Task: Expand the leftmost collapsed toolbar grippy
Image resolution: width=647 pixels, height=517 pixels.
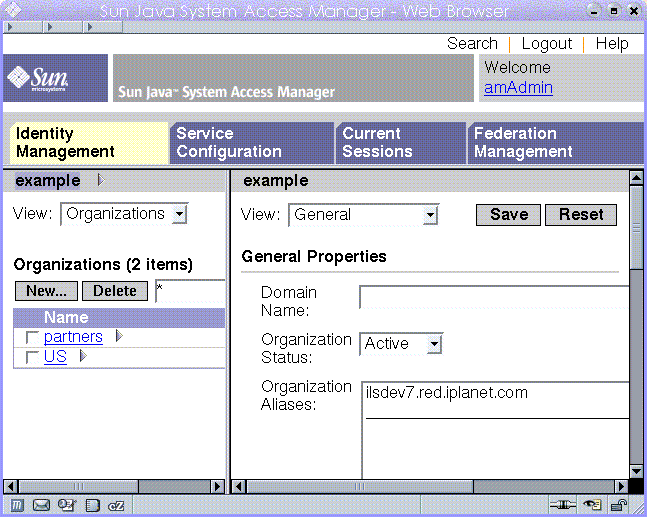Action: pyautogui.click(x=23, y=27)
